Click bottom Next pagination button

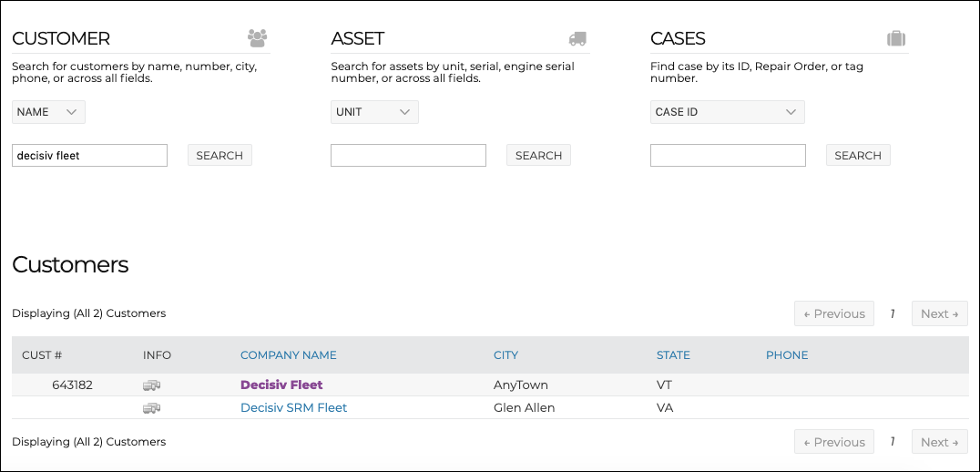tap(939, 442)
